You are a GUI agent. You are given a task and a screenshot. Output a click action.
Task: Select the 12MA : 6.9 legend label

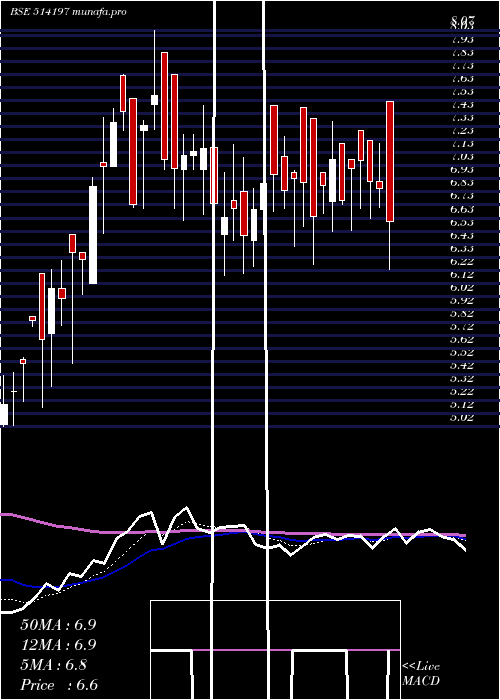[x=58, y=645]
